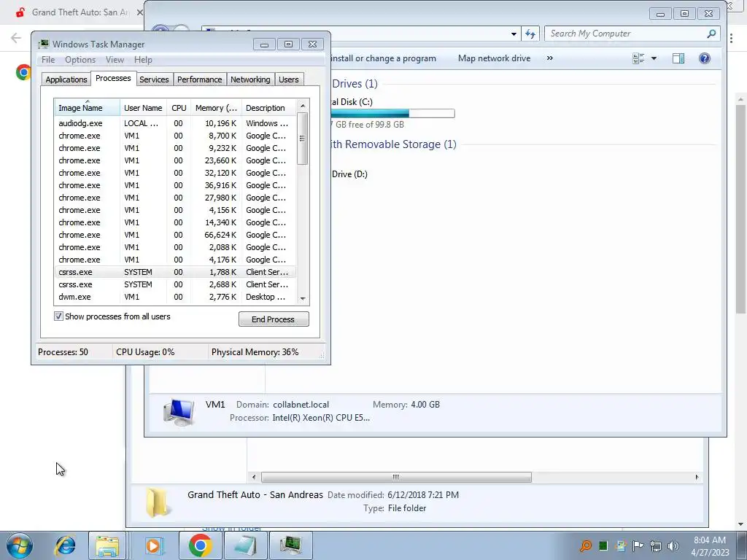This screenshot has width=747, height=560.
Task: Click Uninstall or change a program
Action: click(383, 58)
